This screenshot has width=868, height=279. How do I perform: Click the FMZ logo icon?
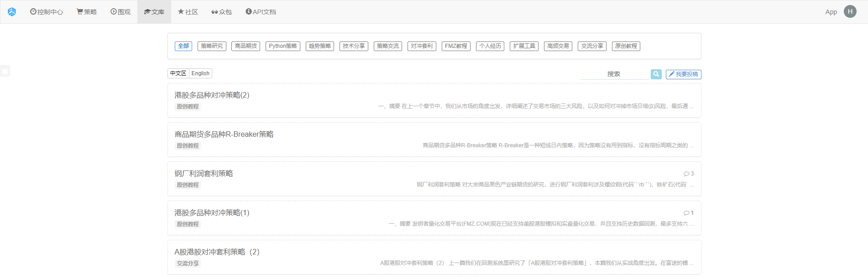tap(12, 12)
